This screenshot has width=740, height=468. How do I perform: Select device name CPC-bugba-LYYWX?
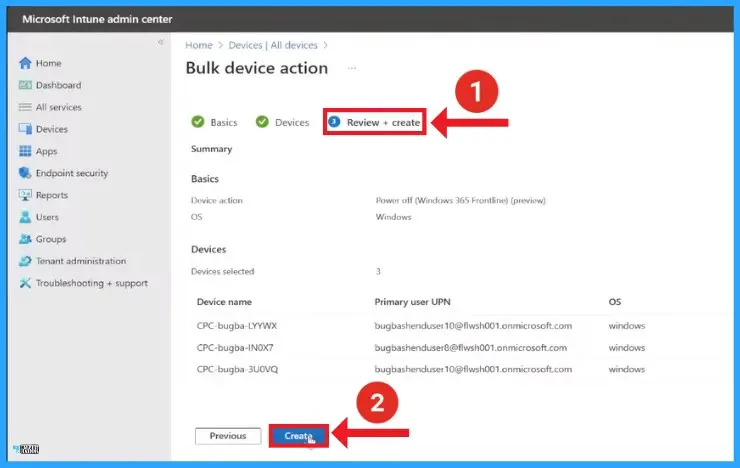tap(237, 326)
